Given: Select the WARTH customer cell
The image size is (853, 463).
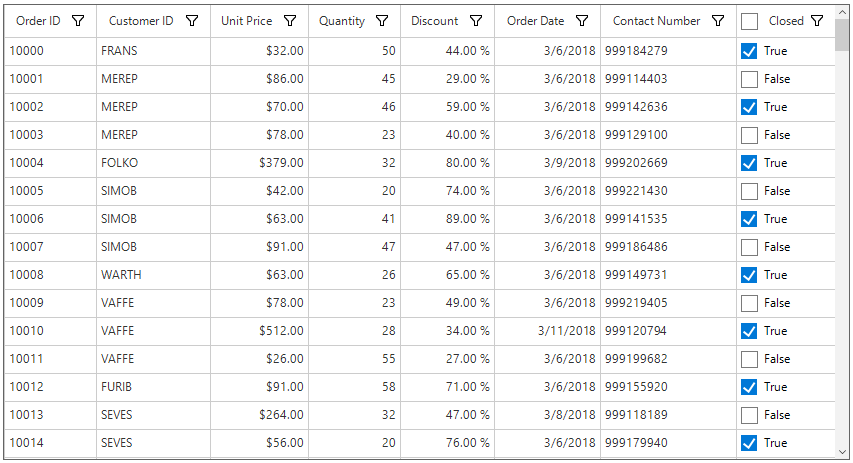Looking at the screenshot, I should pos(153,275).
